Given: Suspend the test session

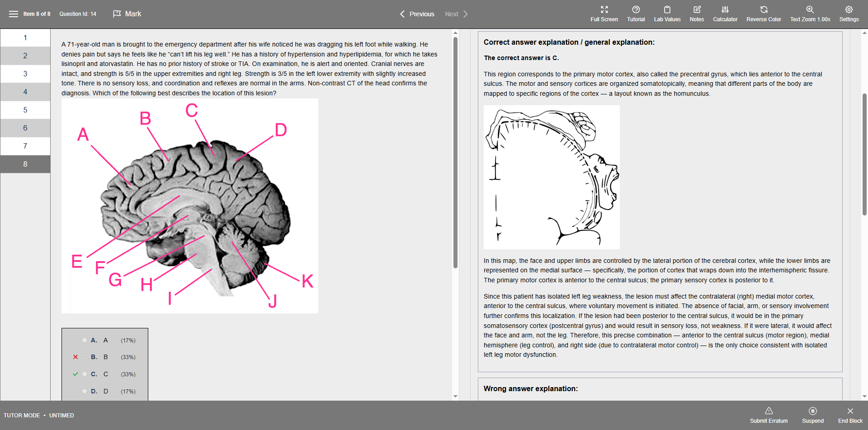Looking at the screenshot, I should pyautogui.click(x=812, y=415).
